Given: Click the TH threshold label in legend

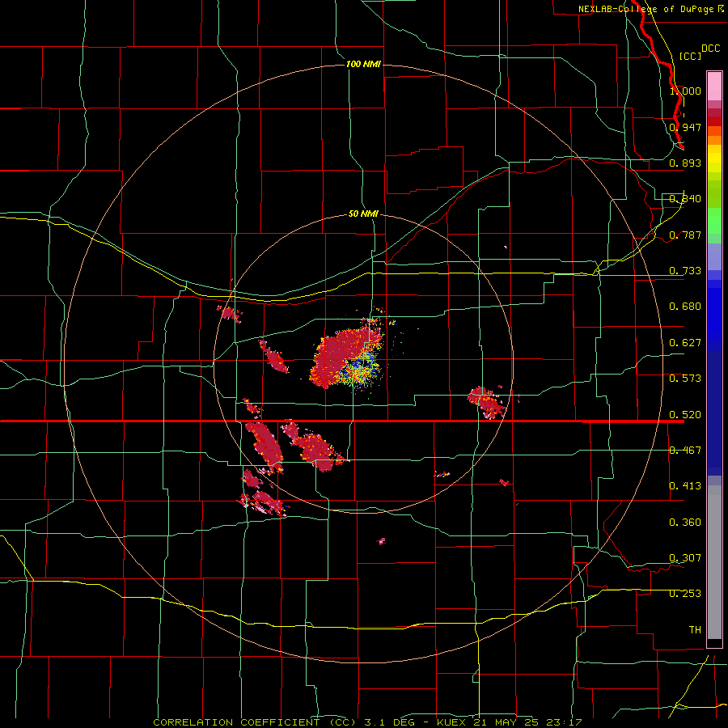Looking at the screenshot, I should tap(695, 630).
